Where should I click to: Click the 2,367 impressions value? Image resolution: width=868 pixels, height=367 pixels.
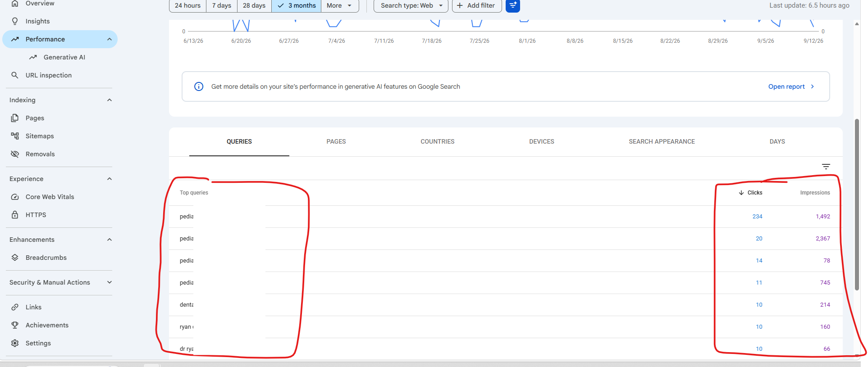[x=822, y=239]
